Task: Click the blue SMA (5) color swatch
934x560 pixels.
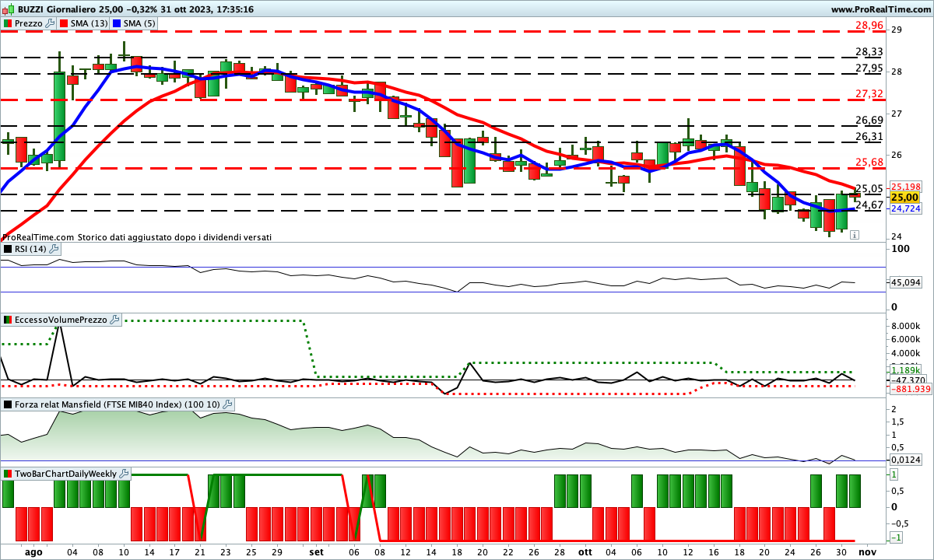Action: coord(117,23)
